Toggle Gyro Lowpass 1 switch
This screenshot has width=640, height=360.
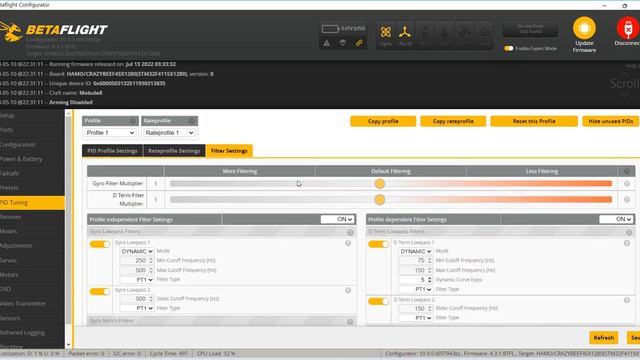[100, 244]
